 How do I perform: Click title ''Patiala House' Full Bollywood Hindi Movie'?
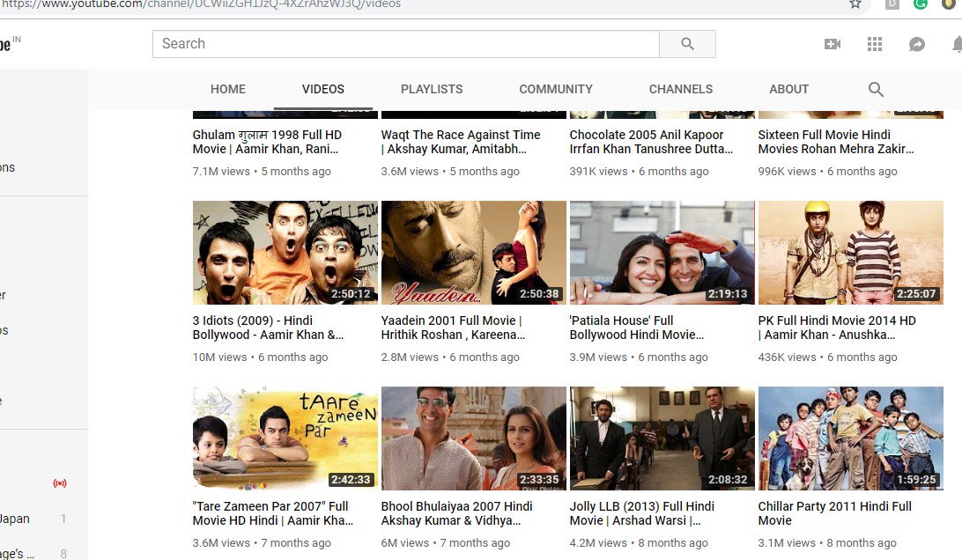[x=636, y=328]
